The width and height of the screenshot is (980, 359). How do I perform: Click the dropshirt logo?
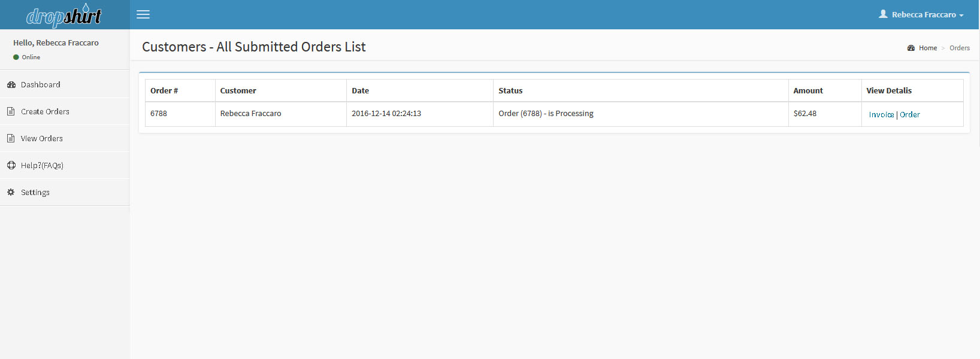(x=64, y=16)
